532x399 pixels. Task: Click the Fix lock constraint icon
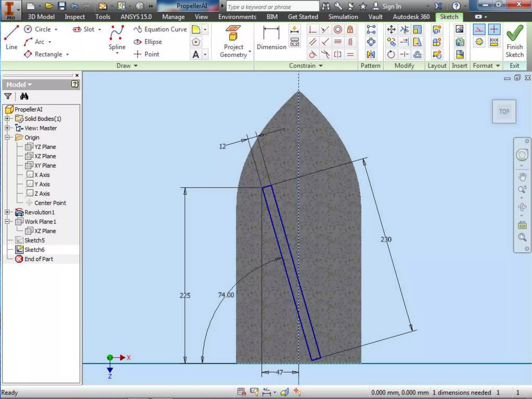coord(350,30)
